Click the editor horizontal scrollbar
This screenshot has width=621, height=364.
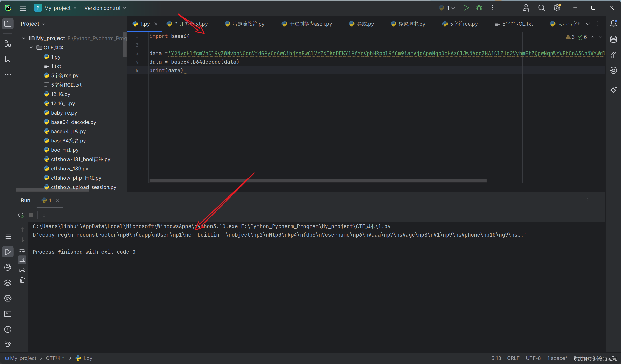[x=318, y=181]
